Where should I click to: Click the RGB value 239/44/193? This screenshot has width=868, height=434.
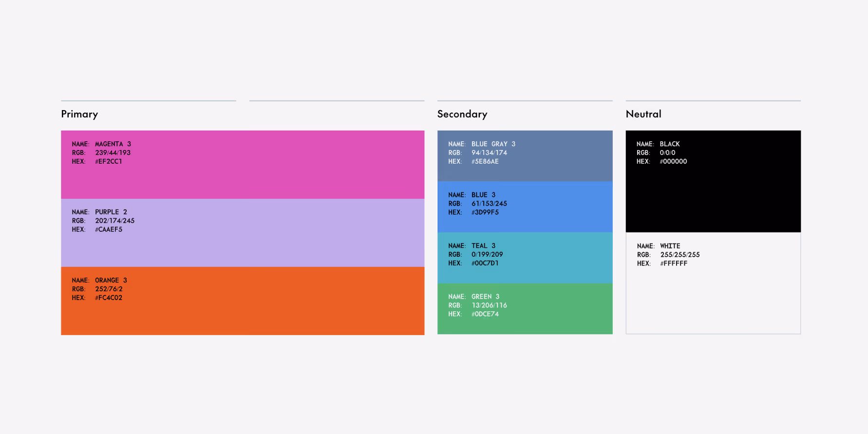tap(113, 152)
